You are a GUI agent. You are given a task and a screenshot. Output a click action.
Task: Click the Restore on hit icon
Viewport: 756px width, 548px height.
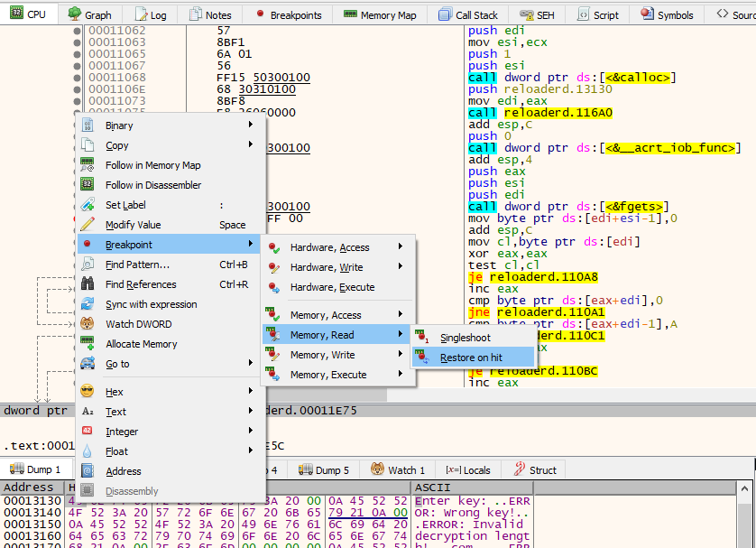(422, 358)
